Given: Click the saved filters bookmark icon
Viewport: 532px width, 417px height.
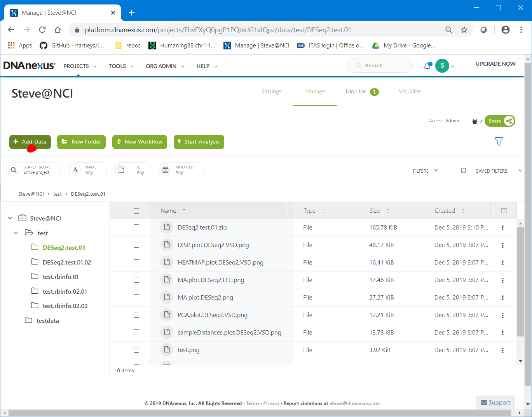Looking at the screenshot, I should coord(463,171).
